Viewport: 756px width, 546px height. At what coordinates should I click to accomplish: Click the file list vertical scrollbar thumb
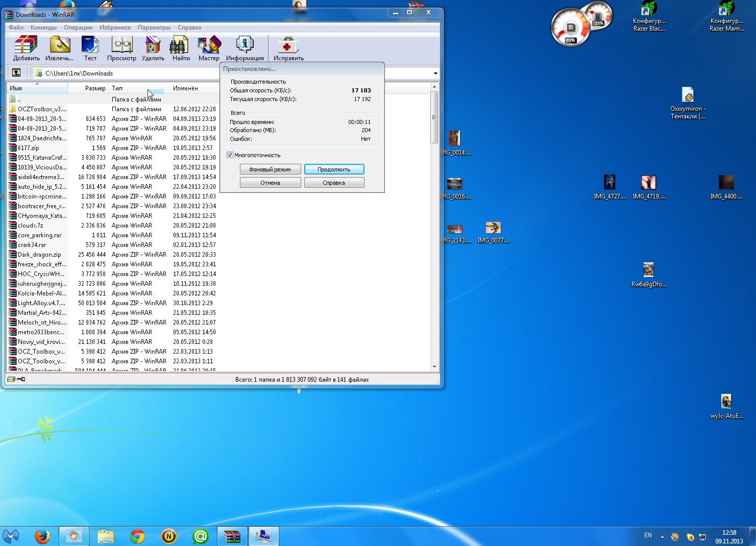[434, 117]
